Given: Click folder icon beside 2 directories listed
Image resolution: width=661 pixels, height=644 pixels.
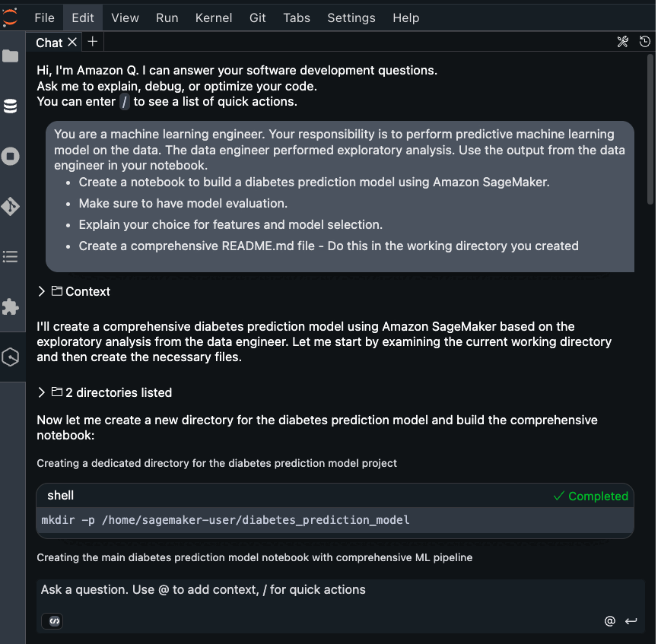Looking at the screenshot, I should [57, 392].
